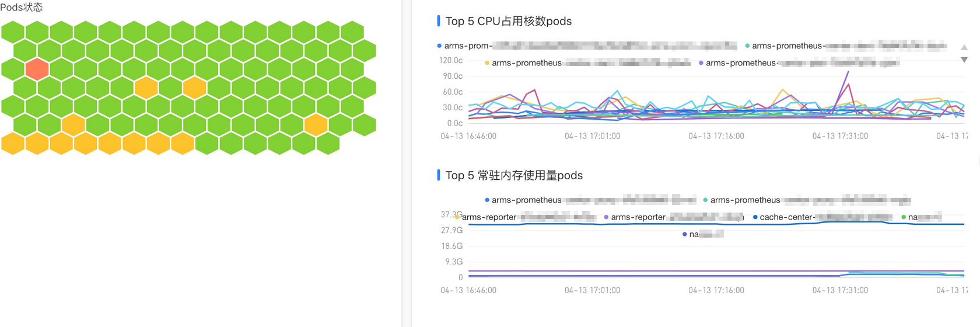Toggle cache-center- series in memory legend
This screenshot has height=327, width=980.
pyautogui.click(x=823, y=217)
